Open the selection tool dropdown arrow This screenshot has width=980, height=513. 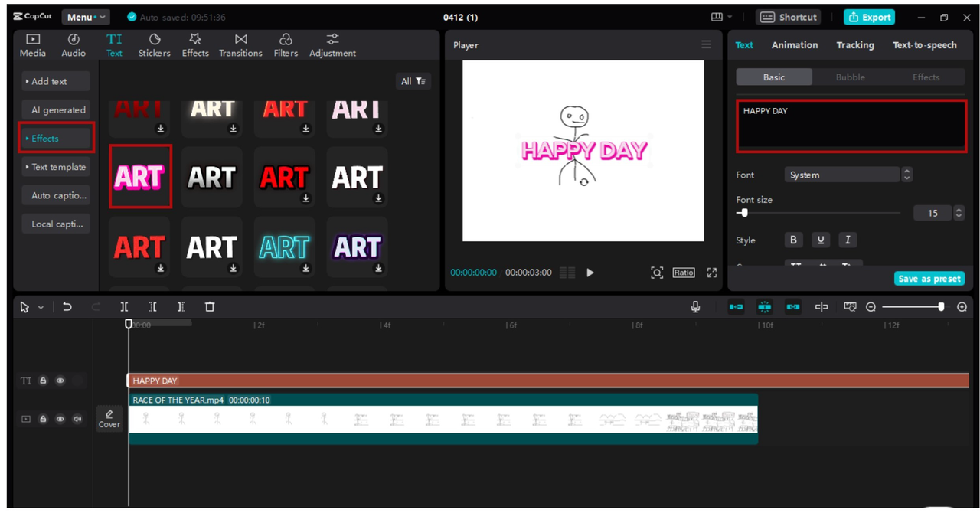click(x=41, y=307)
